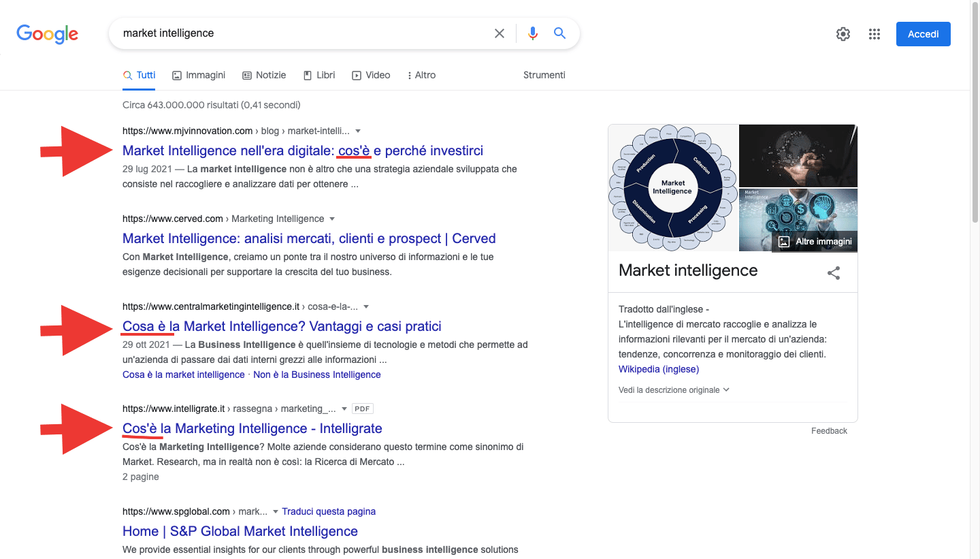
Task: Expand dropdown arrow next to mjvinnovation URL
Action: click(359, 131)
